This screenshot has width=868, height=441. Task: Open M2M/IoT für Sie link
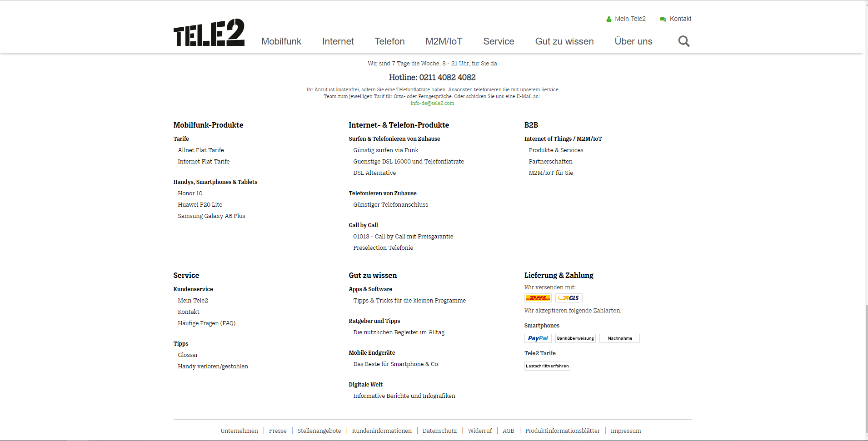tap(551, 173)
